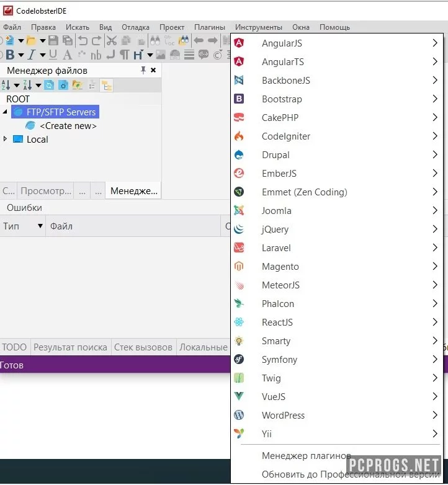Screen dimensions: 448x485
Task: Open the WordPress plugin submenu
Action: click(336, 415)
